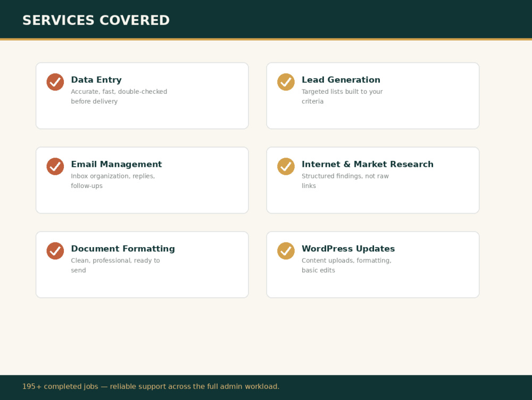Click the 'Structured findings, not raw links' description

click(x=345, y=181)
